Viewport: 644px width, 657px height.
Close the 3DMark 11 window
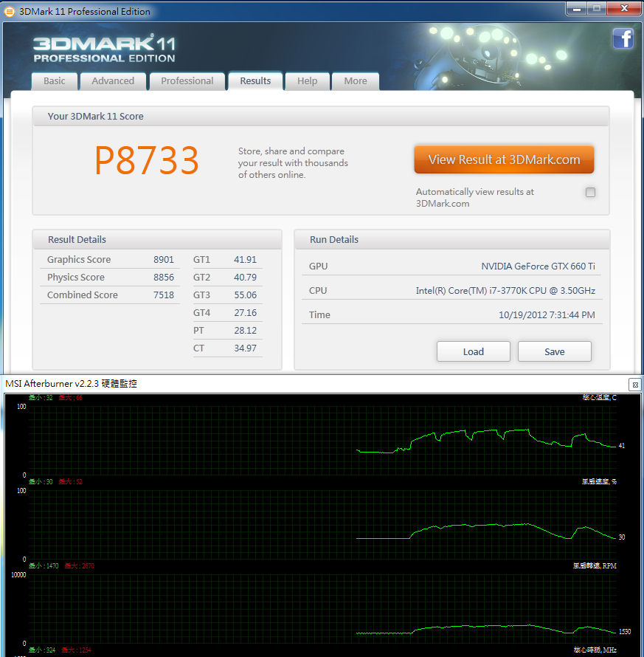(x=624, y=8)
